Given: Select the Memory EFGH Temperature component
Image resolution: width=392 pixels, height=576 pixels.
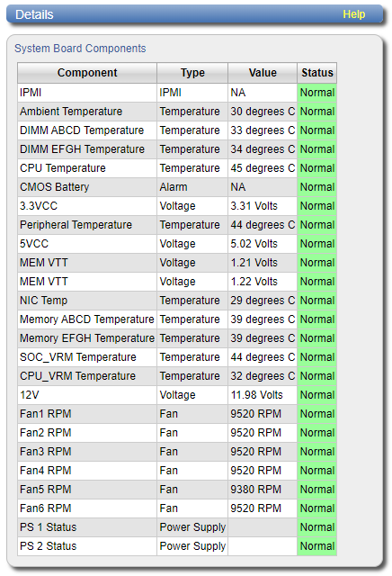Looking at the screenshot, I should pos(87,338).
